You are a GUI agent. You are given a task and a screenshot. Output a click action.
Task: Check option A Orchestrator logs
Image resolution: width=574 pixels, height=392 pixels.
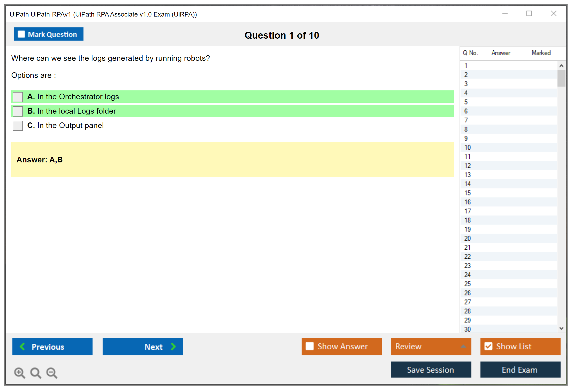pyautogui.click(x=18, y=97)
